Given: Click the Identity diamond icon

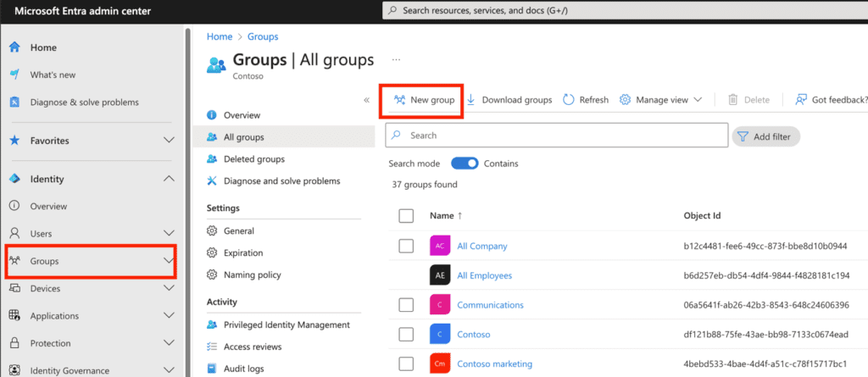Looking at the screenshot, I should 15,179.
